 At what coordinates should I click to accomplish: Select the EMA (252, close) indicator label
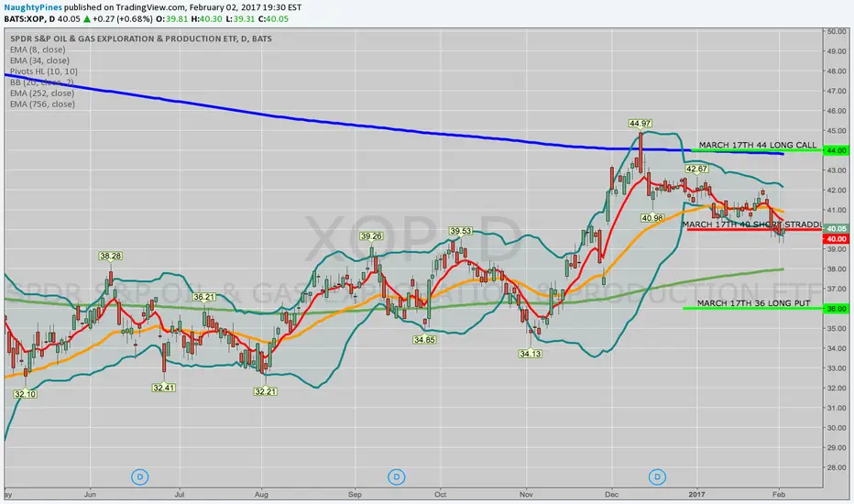coord(42,93)
